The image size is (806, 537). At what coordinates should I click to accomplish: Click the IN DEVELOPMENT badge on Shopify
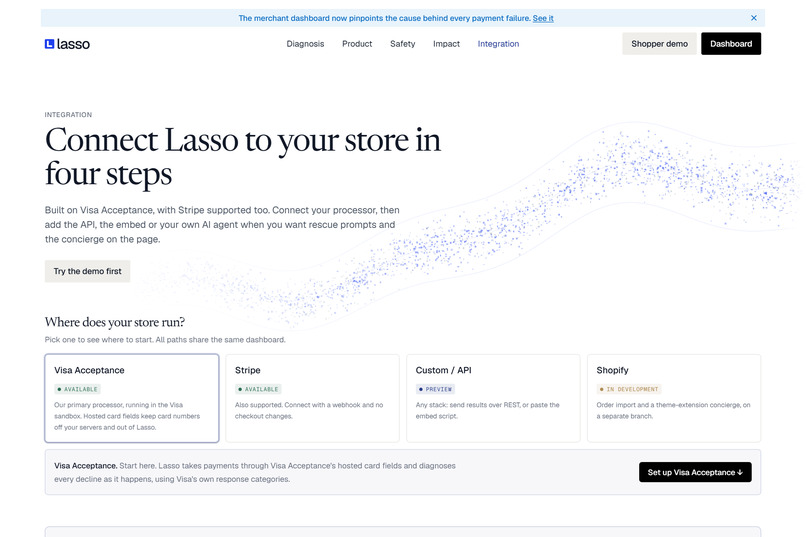(629, 389)
